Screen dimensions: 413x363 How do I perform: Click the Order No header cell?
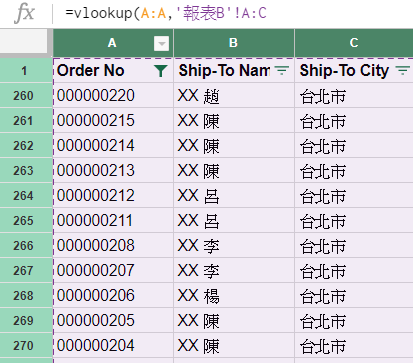(x=113, y=70)
